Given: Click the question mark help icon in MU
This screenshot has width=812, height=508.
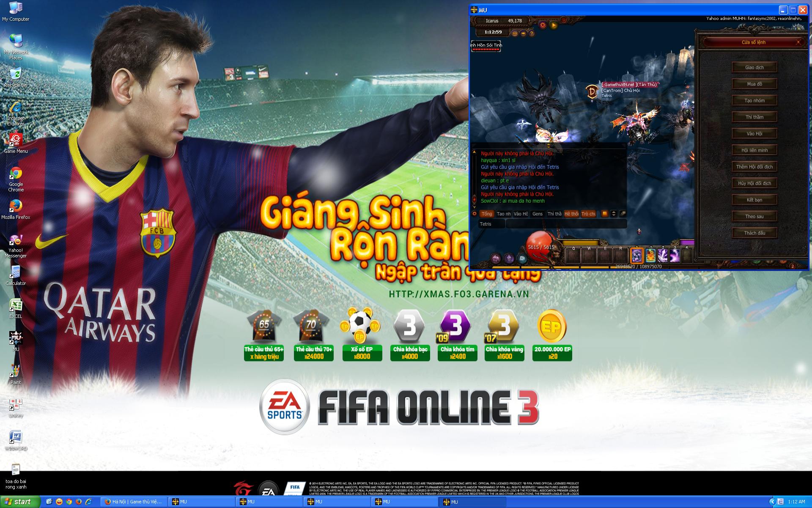Looking at the screenshot, I should pyautogui.click(x=532, y=33).
